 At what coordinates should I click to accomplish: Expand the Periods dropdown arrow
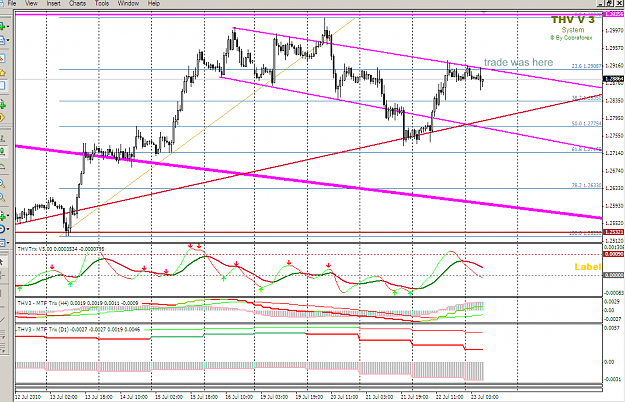click(x=8, y=229)
